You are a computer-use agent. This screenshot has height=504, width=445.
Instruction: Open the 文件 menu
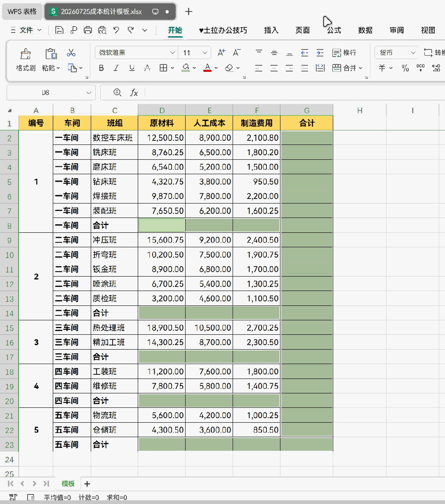[x=26, y=30]
